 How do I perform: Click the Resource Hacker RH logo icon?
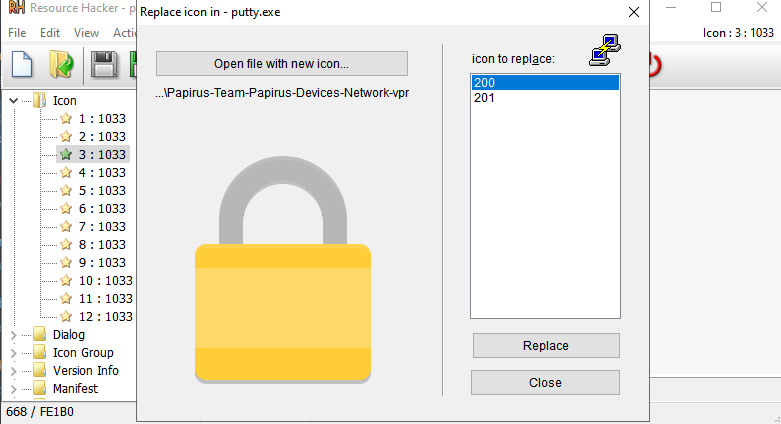[16, 9]
